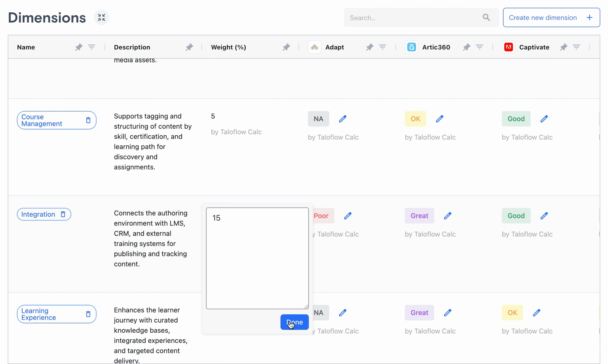This screenshot has height=364, width=608.
Task: Click the Done button
Action: click(294, 322)
